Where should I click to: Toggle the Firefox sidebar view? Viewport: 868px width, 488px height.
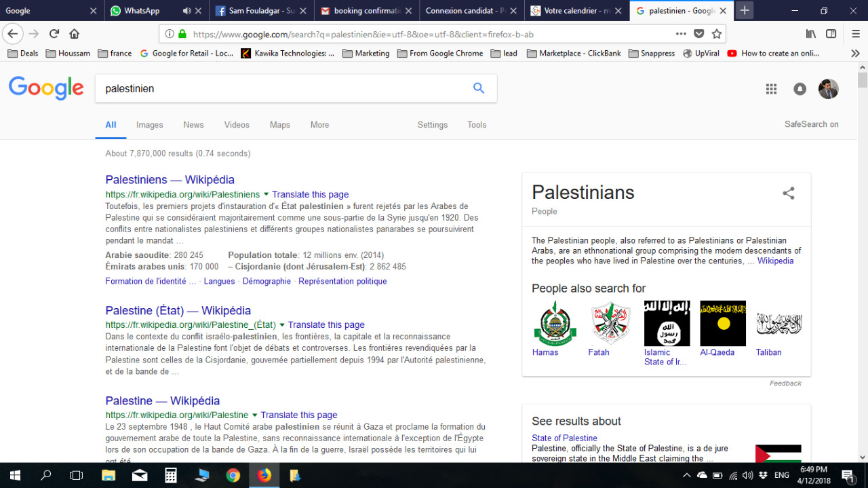[831, 34]
